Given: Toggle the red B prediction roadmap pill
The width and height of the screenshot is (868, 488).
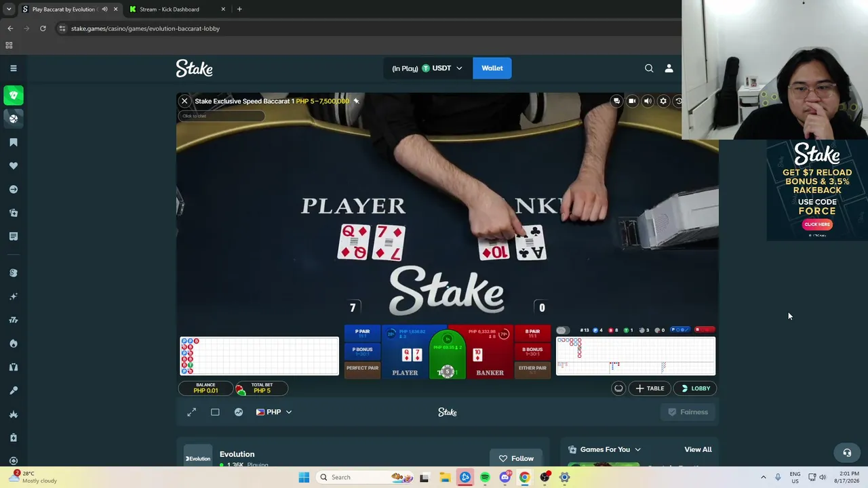Looking at the screenshot, I should (x=705, y=330).
